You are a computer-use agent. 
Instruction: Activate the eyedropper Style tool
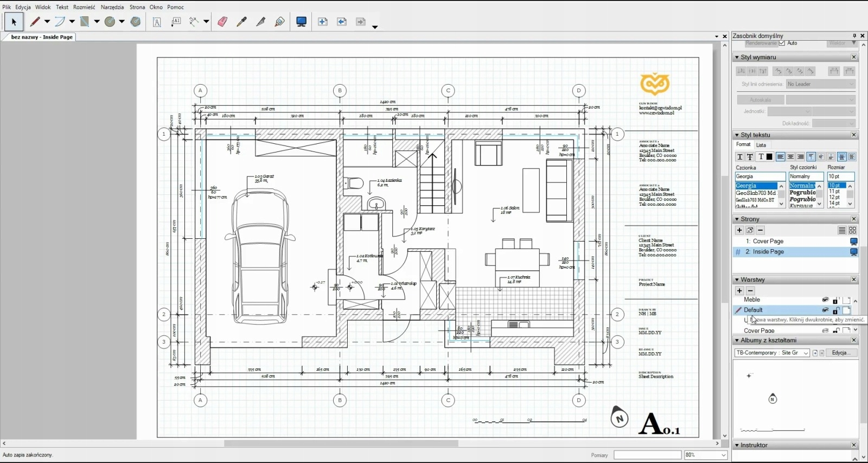242,22
